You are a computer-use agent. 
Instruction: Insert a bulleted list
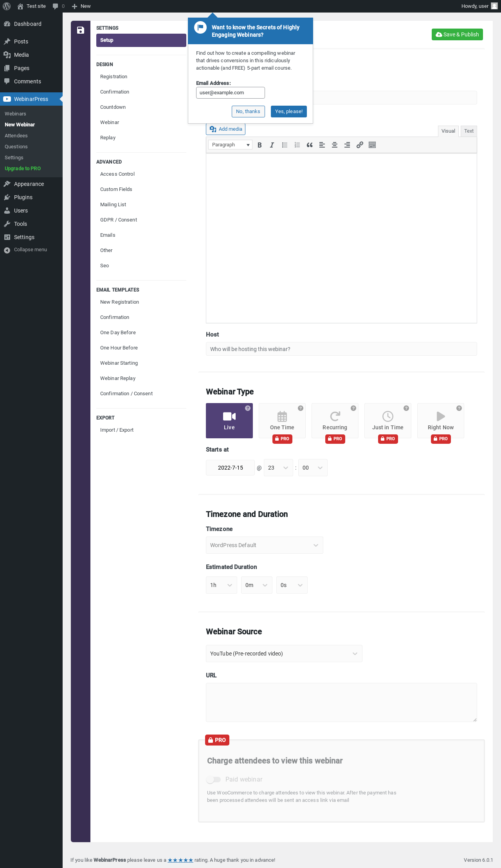tap(285, 145)
